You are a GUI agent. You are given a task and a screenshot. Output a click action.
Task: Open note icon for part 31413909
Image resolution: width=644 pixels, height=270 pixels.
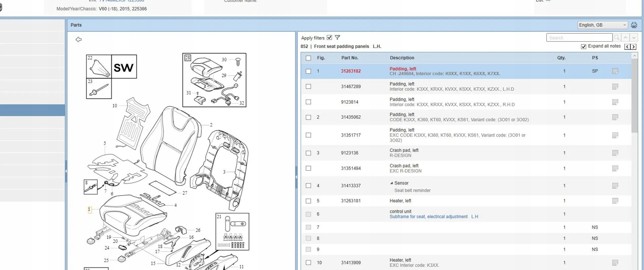pos(615,263)
